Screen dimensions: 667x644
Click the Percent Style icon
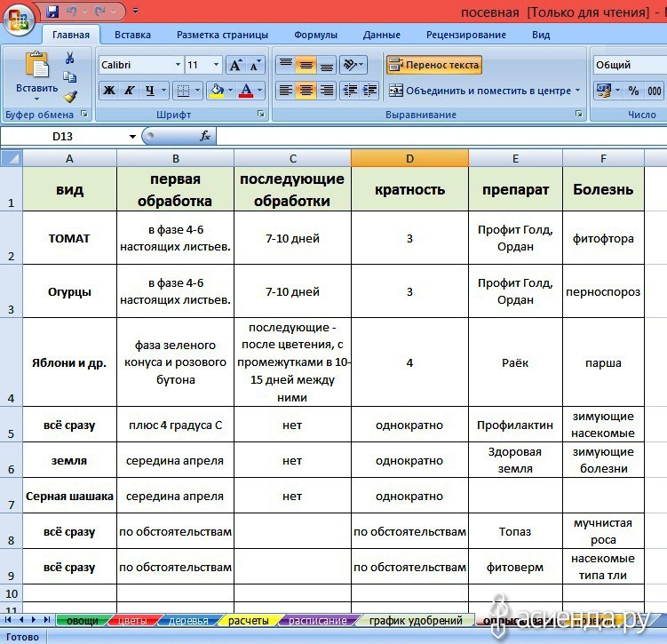click(x=633, y=91)
